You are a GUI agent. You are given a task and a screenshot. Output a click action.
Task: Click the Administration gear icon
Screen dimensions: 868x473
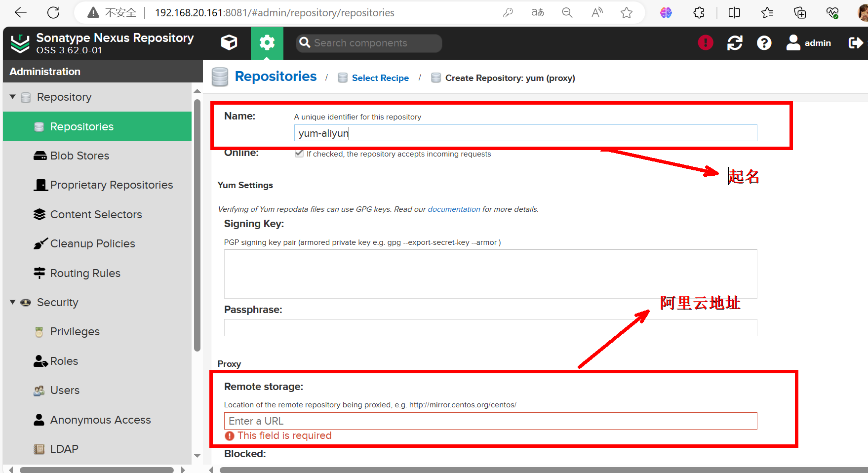coord(267,43)
